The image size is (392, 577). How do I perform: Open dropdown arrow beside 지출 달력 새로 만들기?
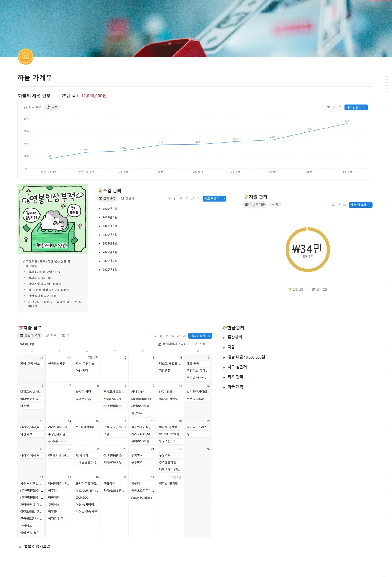210,336
